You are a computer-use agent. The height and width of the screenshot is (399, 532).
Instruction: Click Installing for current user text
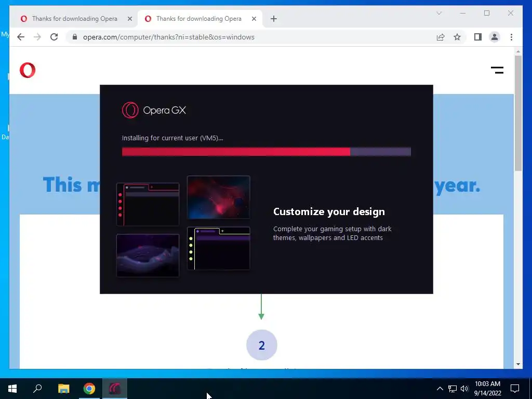(x=172, y=138)
